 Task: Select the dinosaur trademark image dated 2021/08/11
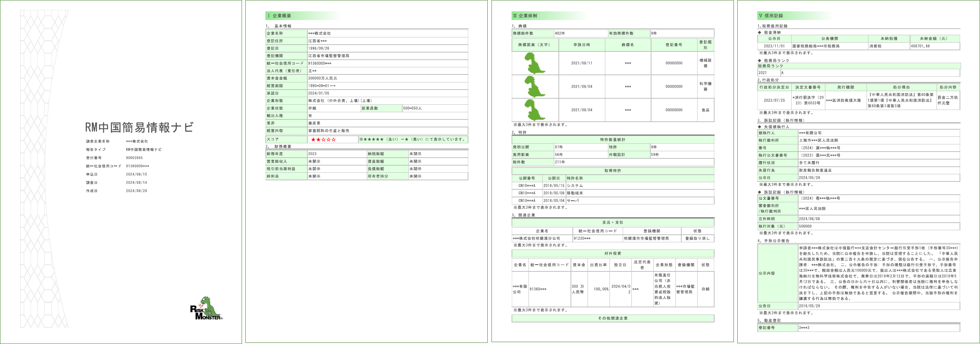(x=535, y=63)
